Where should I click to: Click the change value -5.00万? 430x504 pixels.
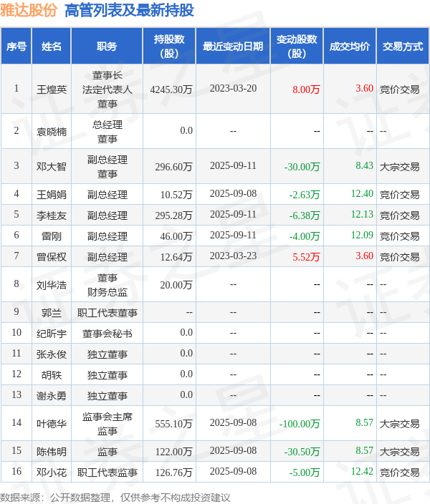click(305, 472)
